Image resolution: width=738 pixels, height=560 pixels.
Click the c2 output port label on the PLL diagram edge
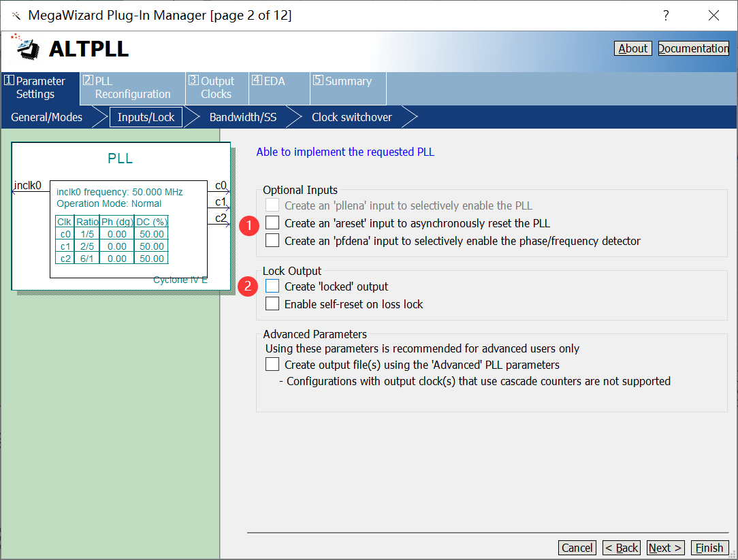(221, 218)
